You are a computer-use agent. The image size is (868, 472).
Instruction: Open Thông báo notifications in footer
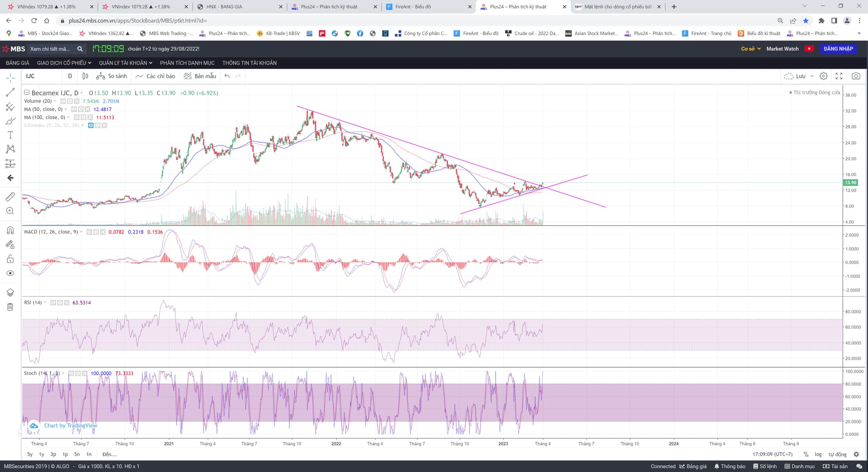click(730, 467)
